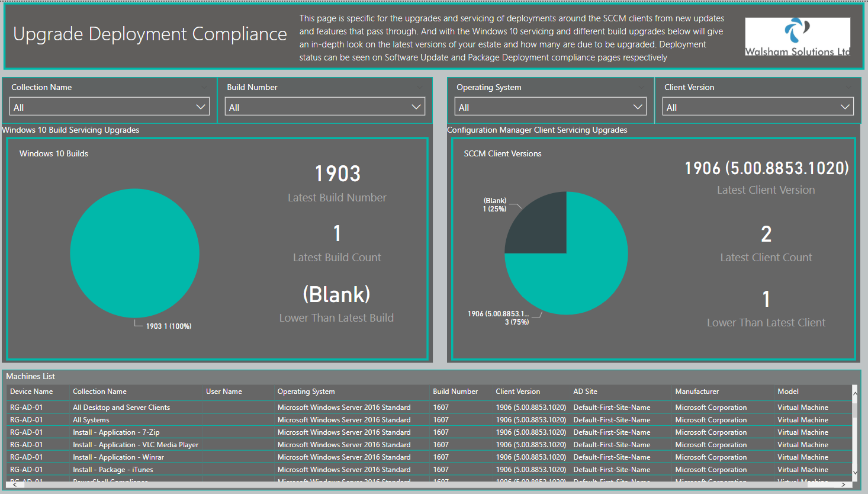Click the table scroll up arrow

(854, 393)
